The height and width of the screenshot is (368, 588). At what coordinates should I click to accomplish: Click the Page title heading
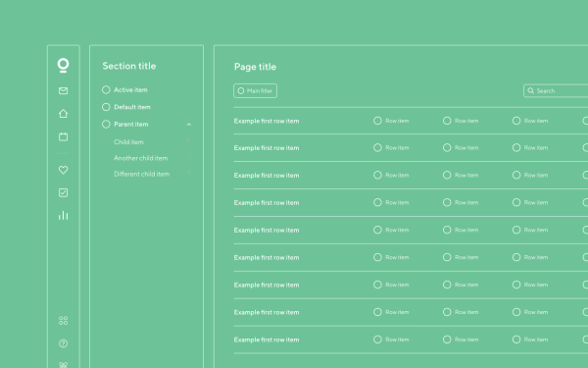click(x=255, y=67)
